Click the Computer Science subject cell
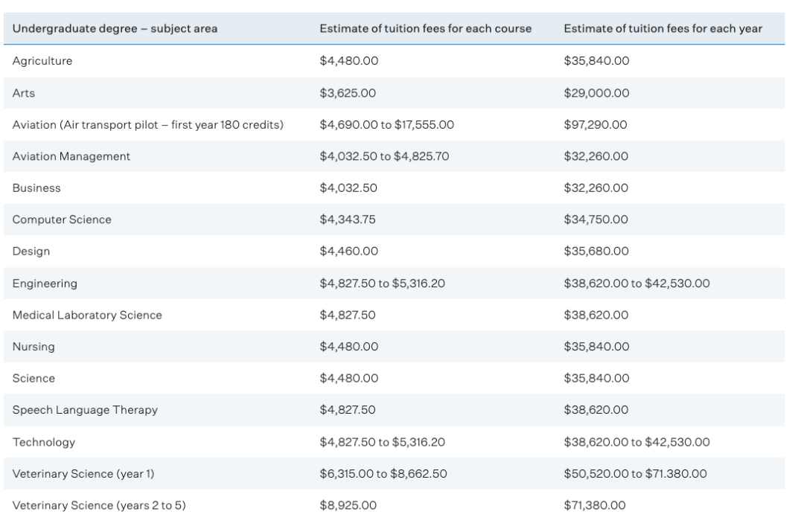 coord(62,219)
